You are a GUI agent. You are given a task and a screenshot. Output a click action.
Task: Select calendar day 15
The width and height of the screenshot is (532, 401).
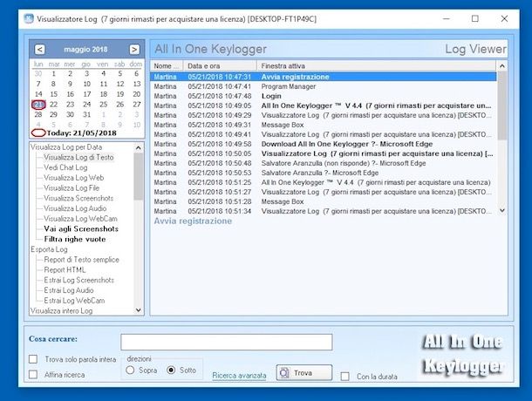(x=53, y=94)
